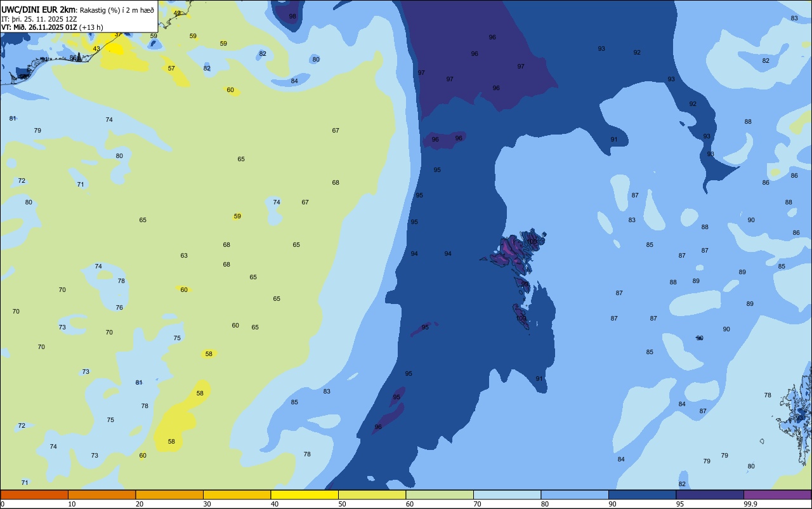Click the '0' tick label on color scale
This screenshot has width=812, height=509.
pos(3,504)
